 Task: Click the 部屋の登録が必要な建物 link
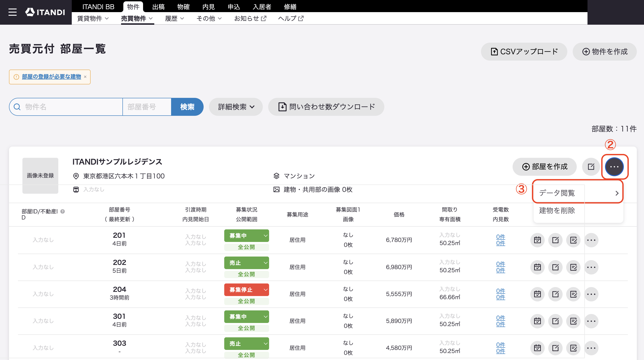coord(52,77)
